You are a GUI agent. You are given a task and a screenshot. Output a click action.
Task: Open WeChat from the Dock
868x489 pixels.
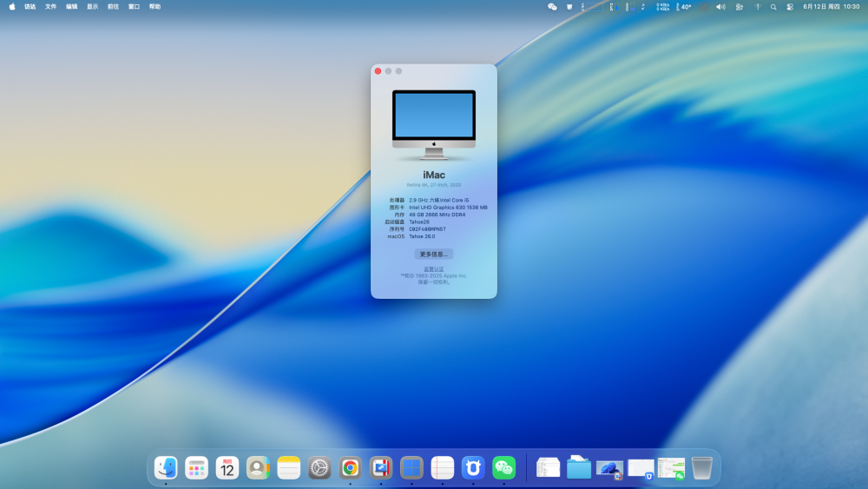[503, 468]
